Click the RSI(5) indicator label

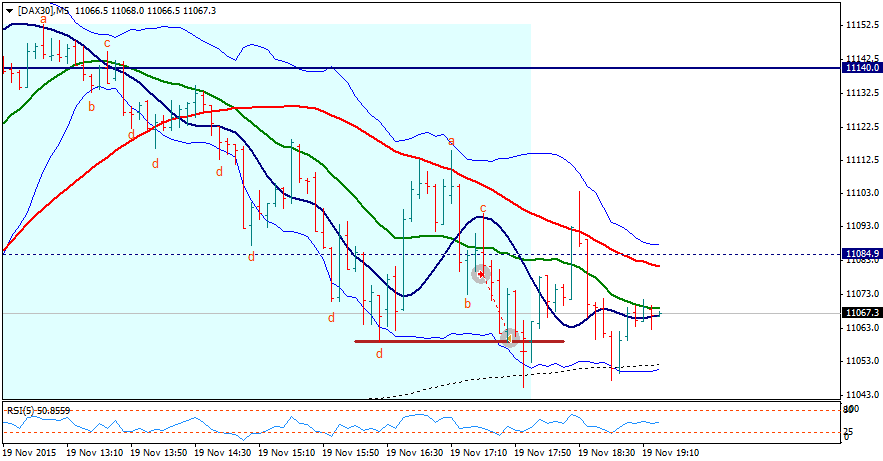pos(38,411)
